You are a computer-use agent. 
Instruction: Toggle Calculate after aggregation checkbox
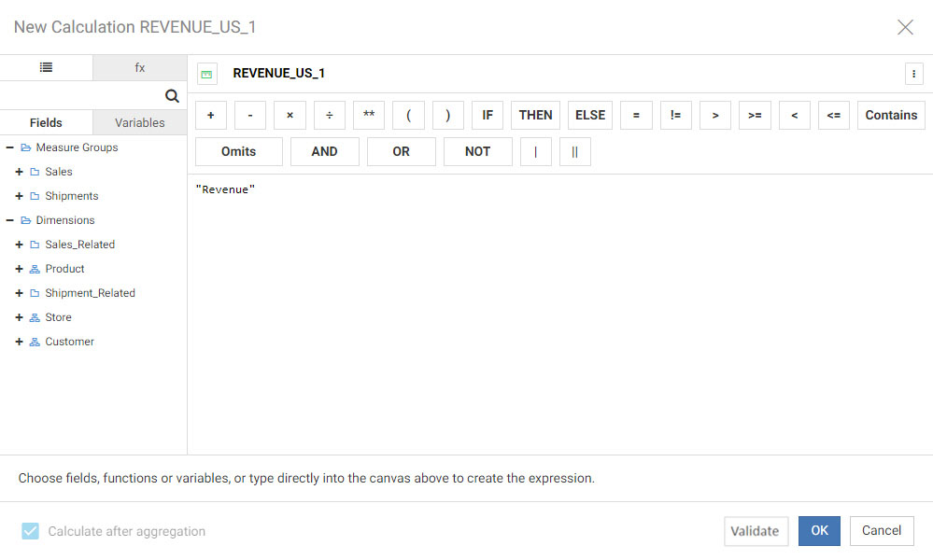31,531
